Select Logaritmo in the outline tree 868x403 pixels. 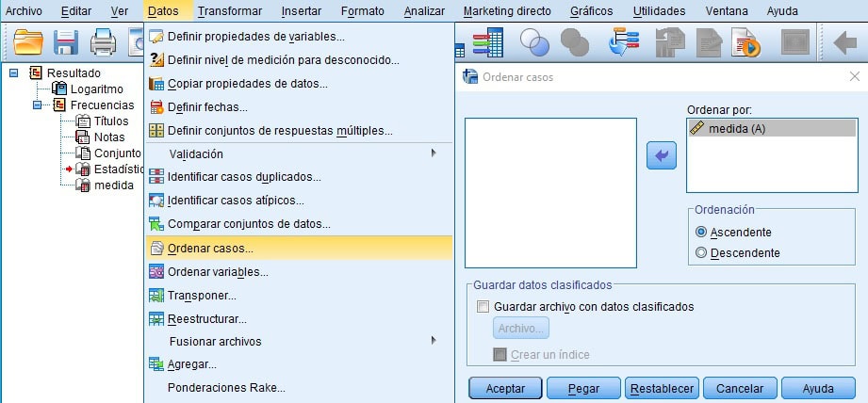point(96,89)
